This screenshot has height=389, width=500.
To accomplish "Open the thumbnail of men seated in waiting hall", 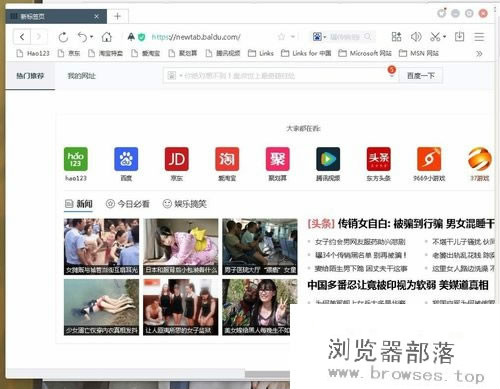I will pos(260,247).
